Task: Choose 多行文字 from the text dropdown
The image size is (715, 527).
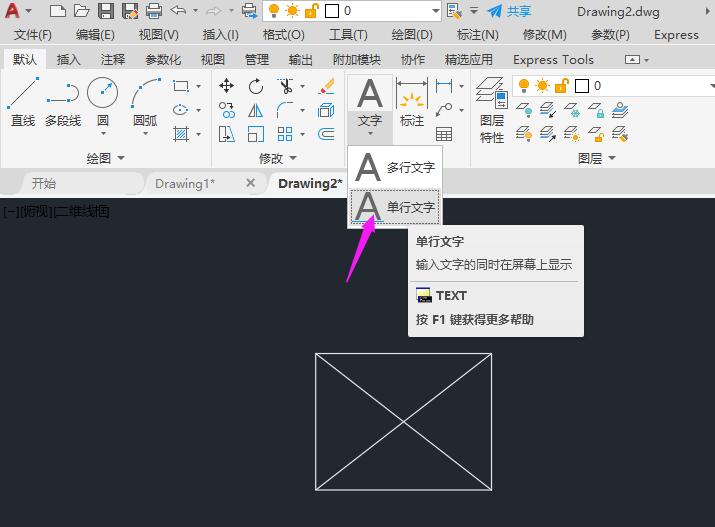Action: (x=395, y=167)
